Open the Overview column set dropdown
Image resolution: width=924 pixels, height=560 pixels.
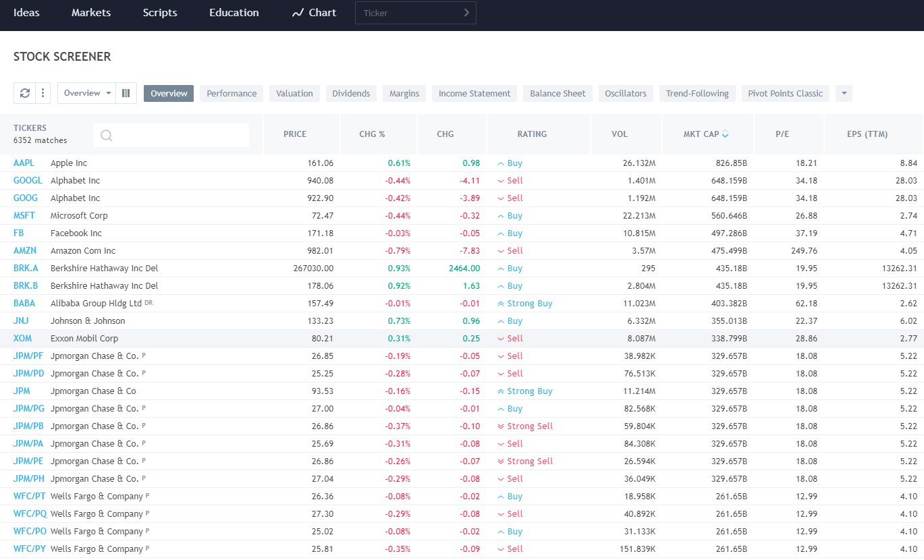87,93
